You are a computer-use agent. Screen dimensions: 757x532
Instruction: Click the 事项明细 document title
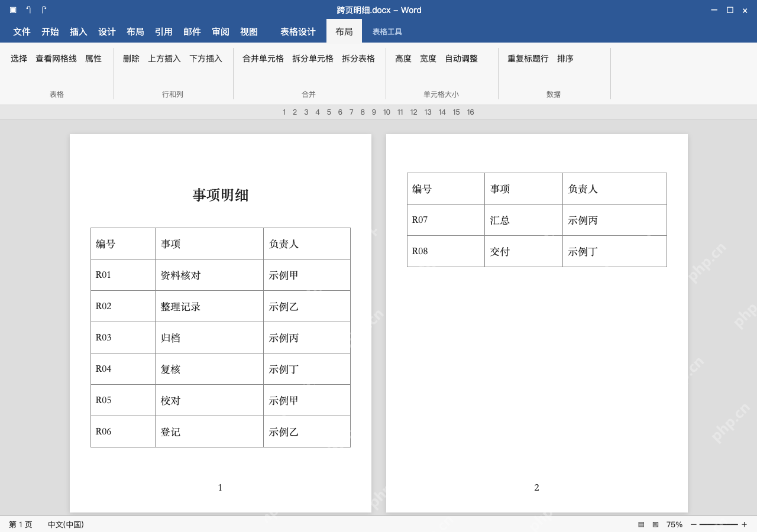221,195
